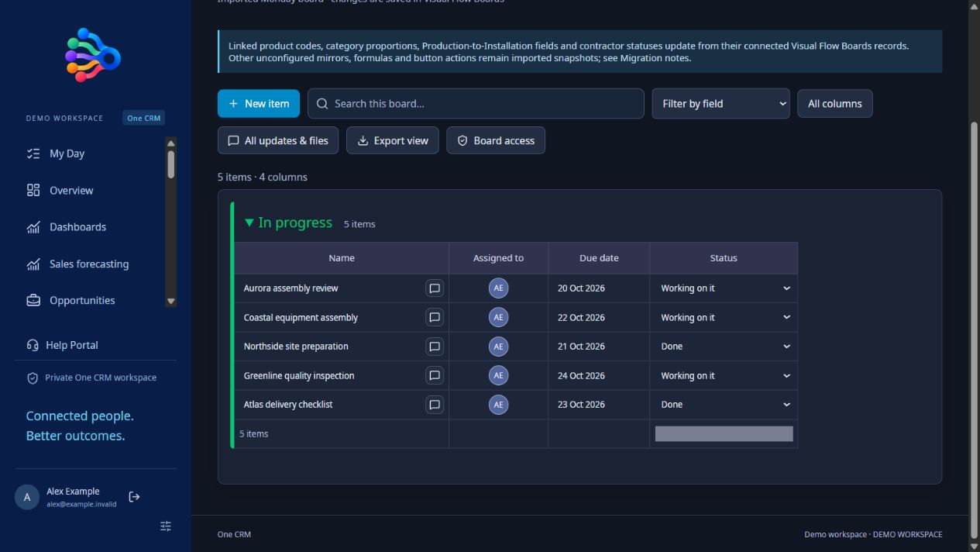Click the New item button

pyautogui.click(x=259, y=104)
